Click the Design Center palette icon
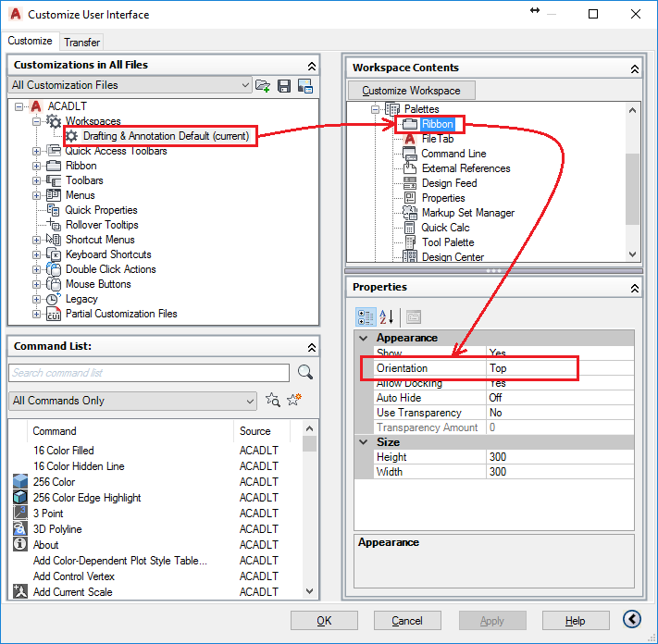 tap(410, 256)
